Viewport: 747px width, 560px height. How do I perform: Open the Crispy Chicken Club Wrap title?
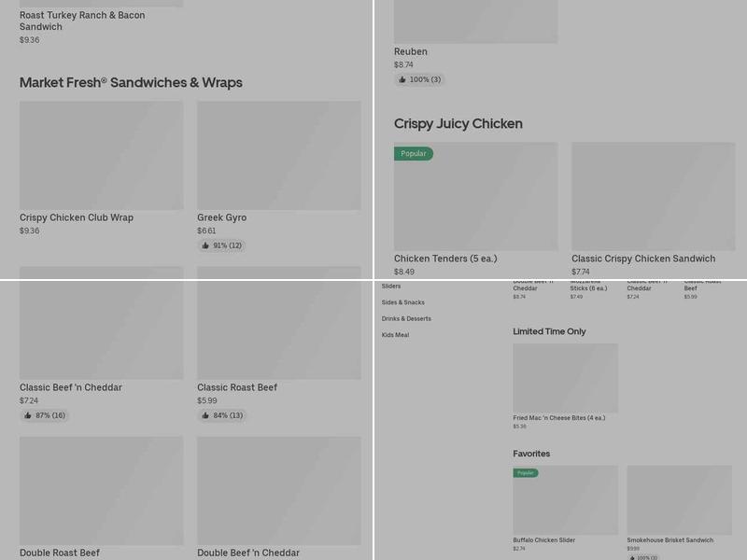point(77,217)
